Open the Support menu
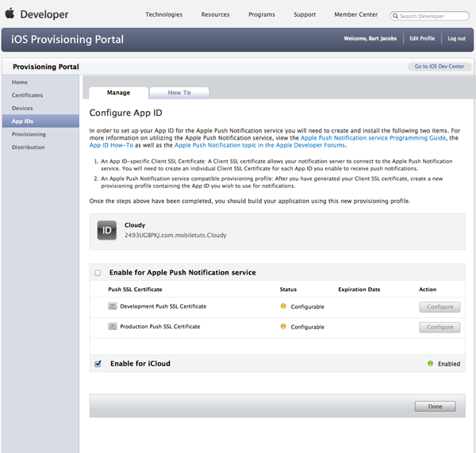The width and height of the screenshot is (476, 453). (305, 14)
